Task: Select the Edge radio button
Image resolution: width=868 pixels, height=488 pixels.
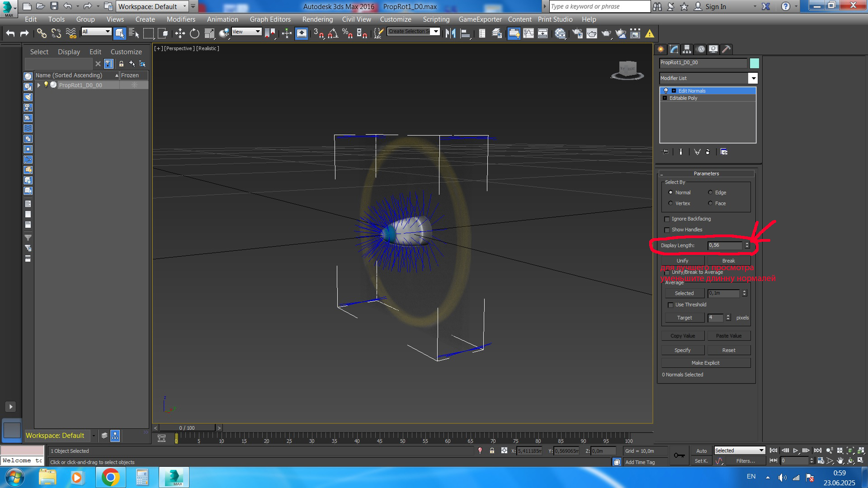Action: [710, 192]
